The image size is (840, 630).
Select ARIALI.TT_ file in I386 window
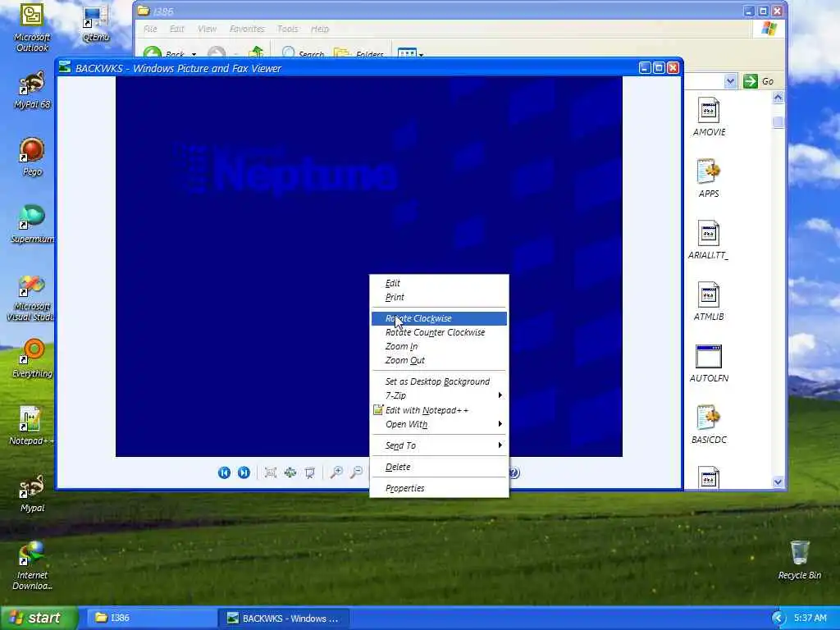point(709,240)
